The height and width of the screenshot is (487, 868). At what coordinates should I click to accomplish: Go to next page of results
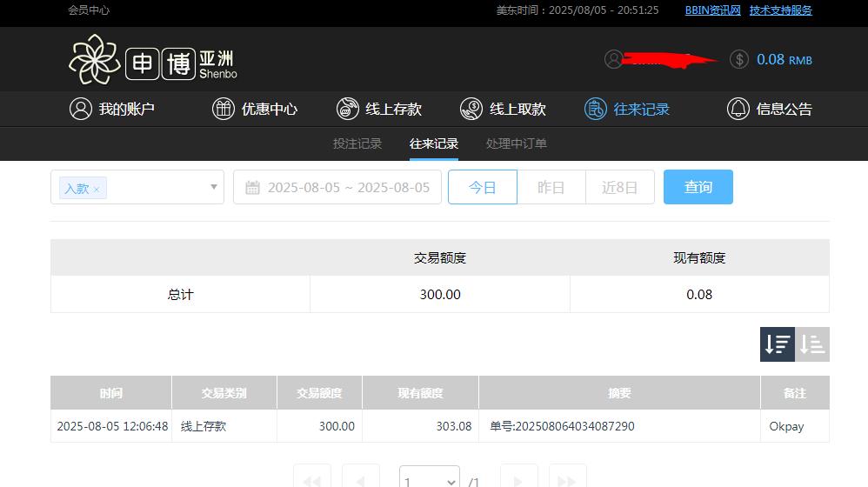(518, 479)
